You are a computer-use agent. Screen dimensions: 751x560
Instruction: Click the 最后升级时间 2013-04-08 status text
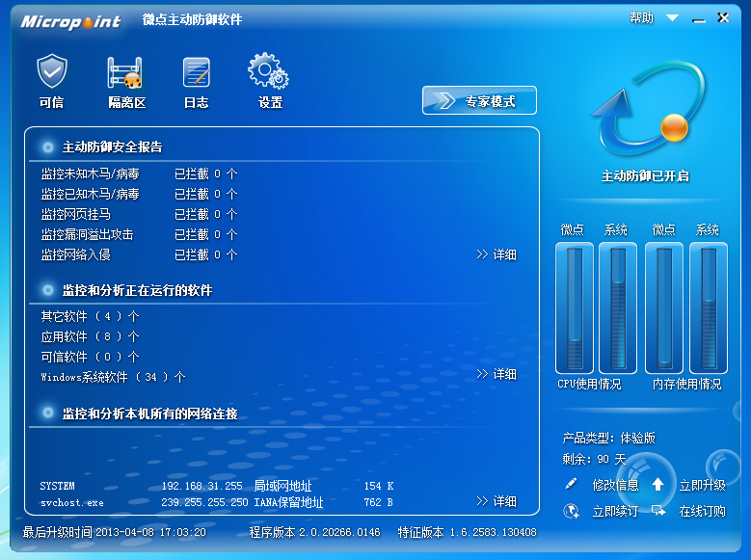(115, 532)
